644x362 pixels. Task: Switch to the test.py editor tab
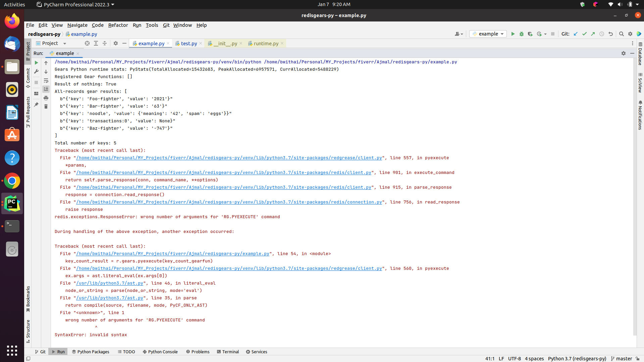(189, 44)
